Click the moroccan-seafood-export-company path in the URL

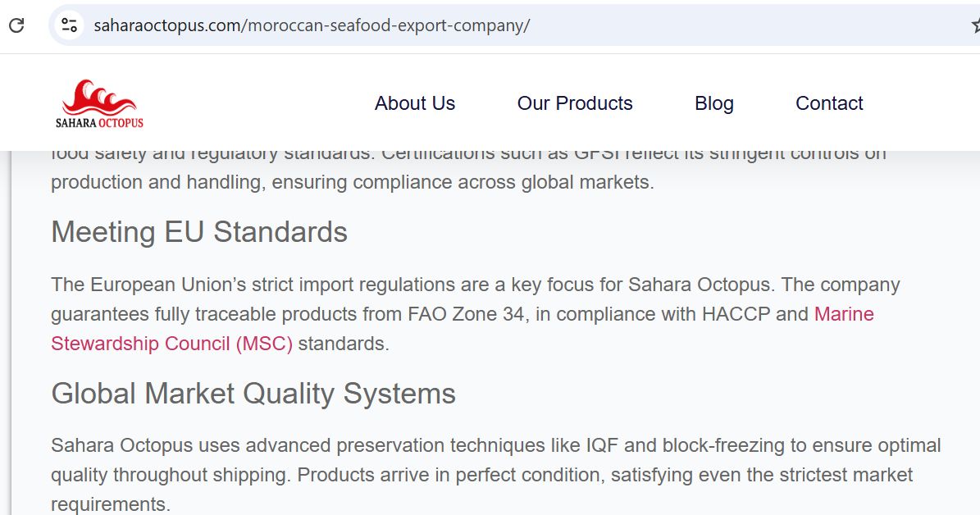387,25
